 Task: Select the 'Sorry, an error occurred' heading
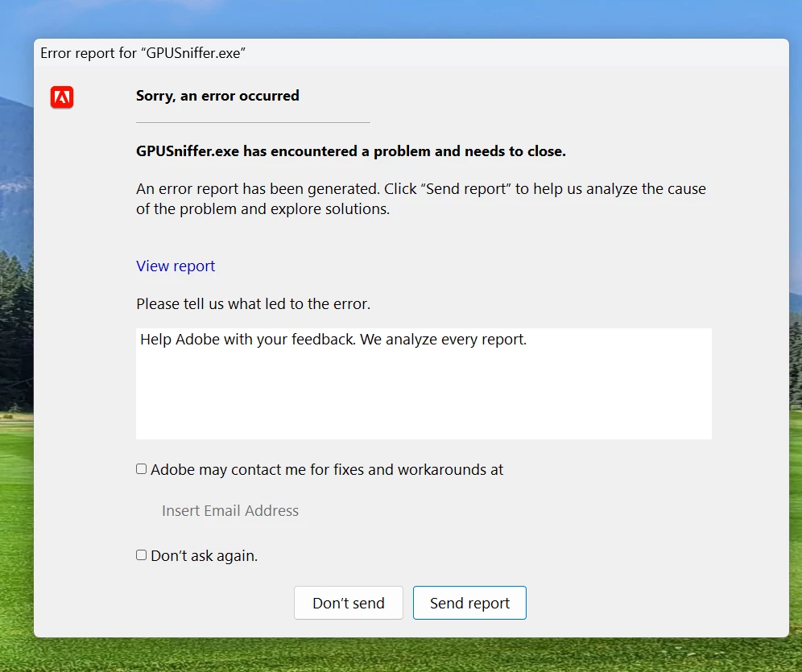pyautogui.click(x=217, y=96)
